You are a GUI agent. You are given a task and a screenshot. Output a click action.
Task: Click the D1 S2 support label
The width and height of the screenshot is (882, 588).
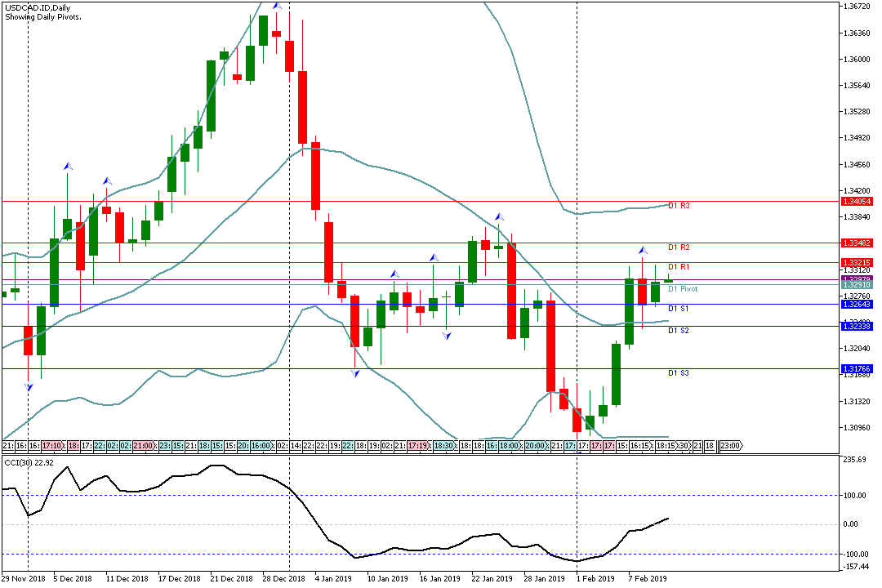coord(679,331)
